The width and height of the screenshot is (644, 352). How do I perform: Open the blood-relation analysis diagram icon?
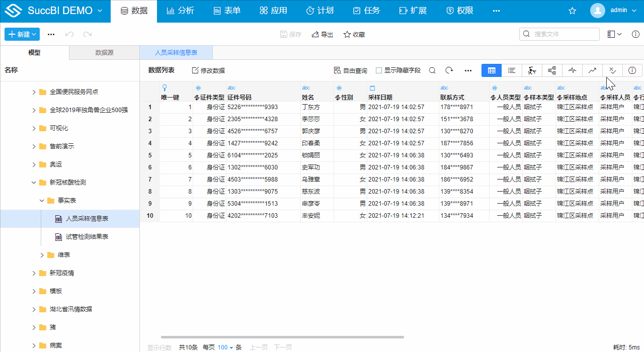pyautogui.click(x=532, y=70)
